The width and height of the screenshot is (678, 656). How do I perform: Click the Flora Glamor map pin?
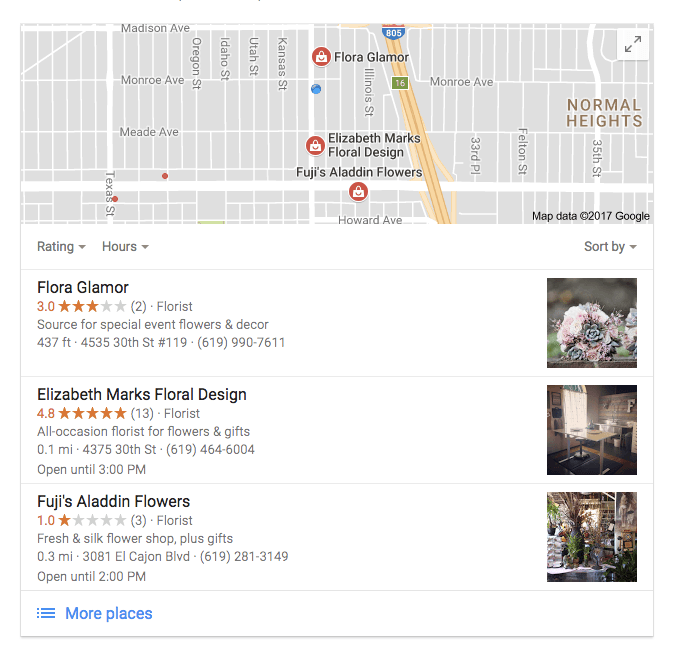pyautogui.click(x=321, y=57)
